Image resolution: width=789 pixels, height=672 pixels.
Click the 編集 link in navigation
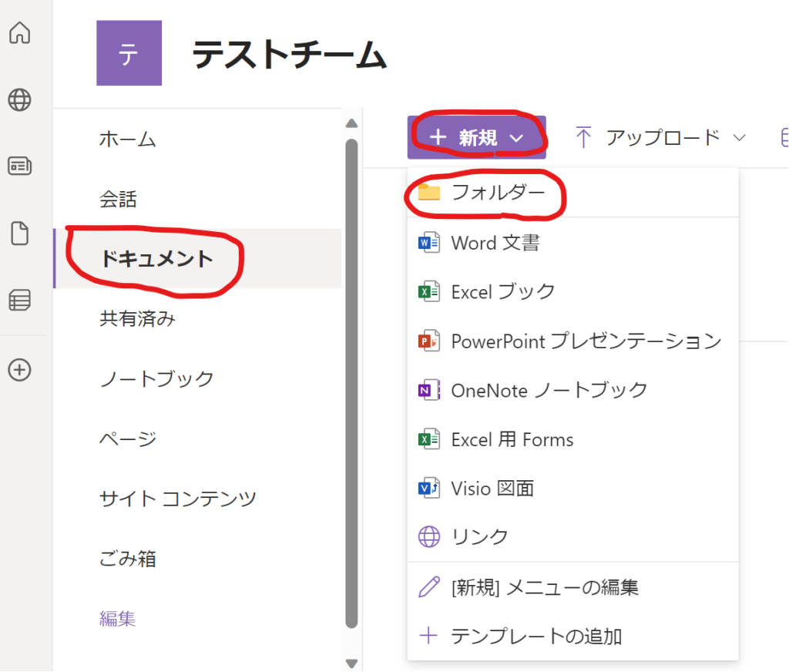pos(118,618)
